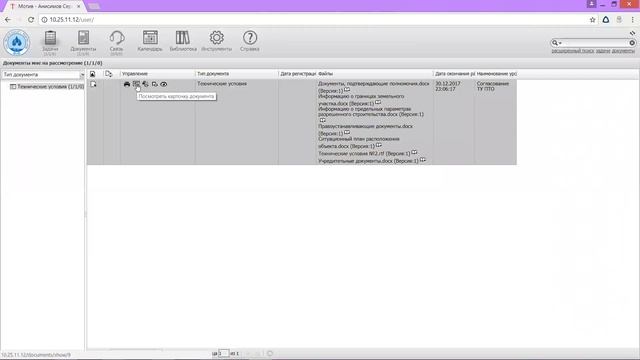The height and width of the screenshot is (360, 640).
Task: Open the Библиотека library section
Action: click(x=183, y=41)
